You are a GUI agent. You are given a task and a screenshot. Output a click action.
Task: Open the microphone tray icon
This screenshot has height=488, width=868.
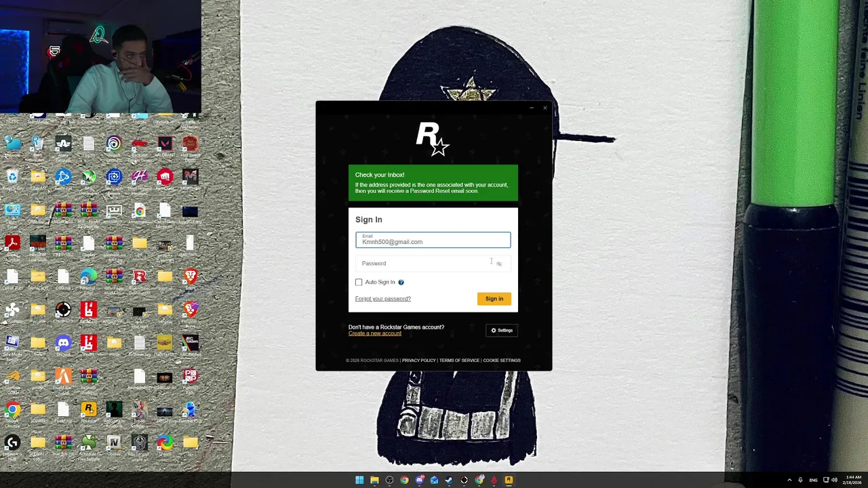[801, 480]
